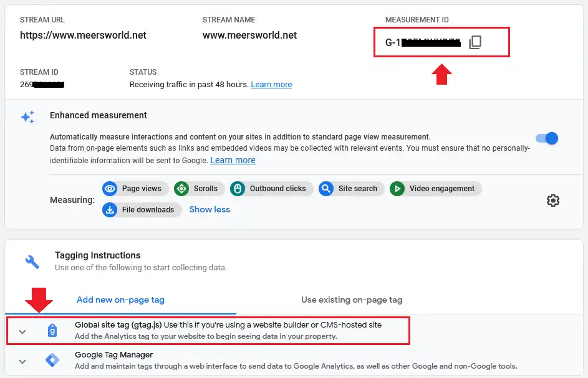Click the Global site tag icon

52,331
